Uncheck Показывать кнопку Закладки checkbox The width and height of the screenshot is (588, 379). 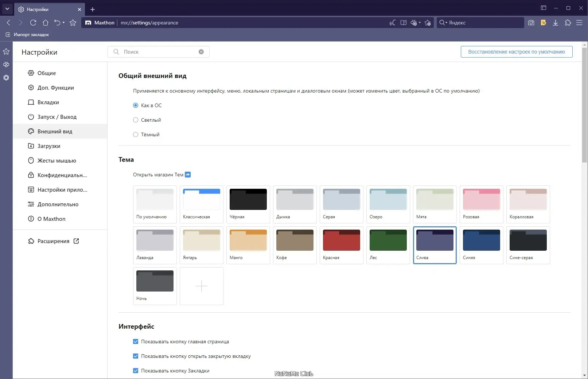click(136, 371)
